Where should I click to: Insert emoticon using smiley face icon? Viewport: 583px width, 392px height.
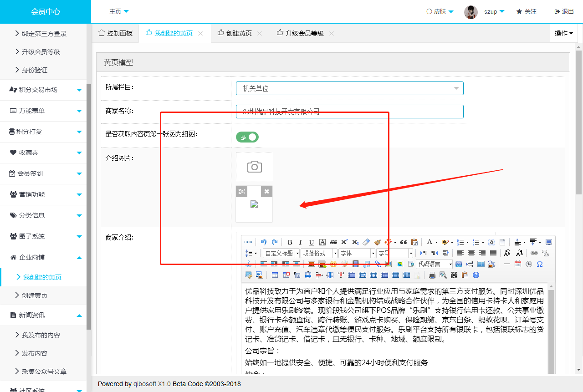(333, 264)
